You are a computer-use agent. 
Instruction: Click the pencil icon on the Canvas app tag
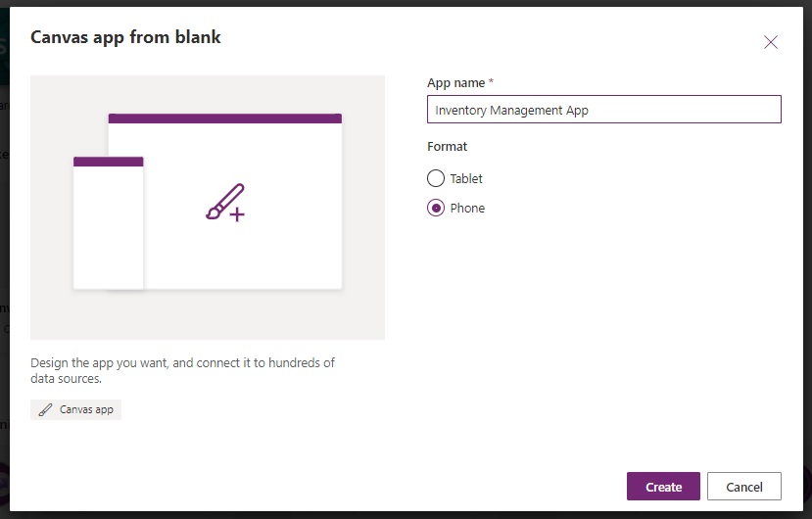click(x=45, y=409)
